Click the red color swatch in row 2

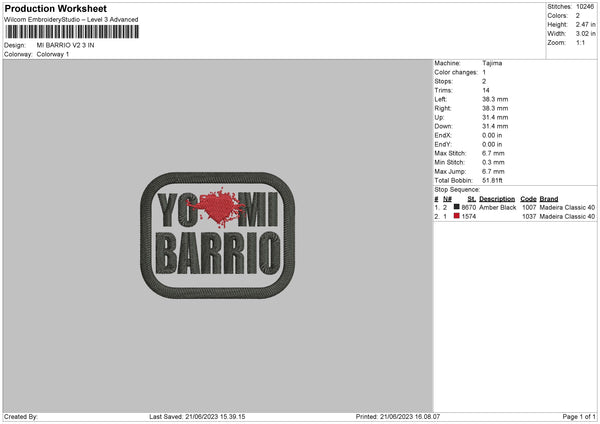pos(457,216)
